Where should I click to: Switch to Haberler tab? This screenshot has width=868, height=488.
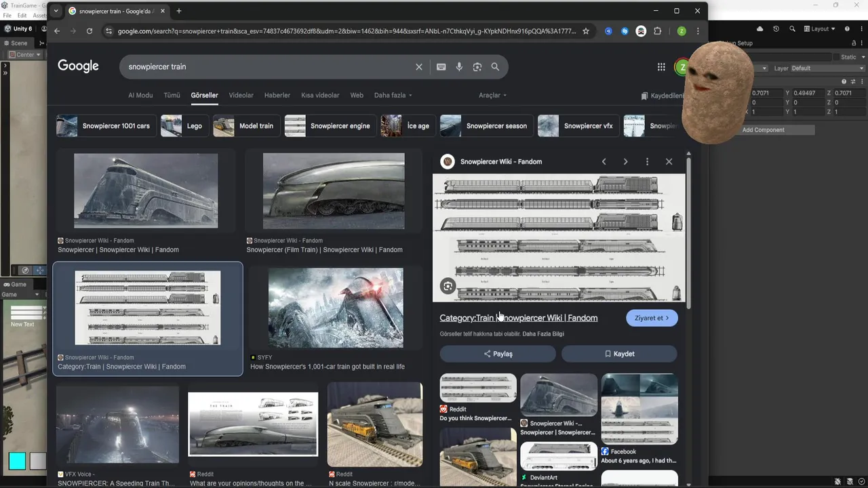tap(277, 95)
